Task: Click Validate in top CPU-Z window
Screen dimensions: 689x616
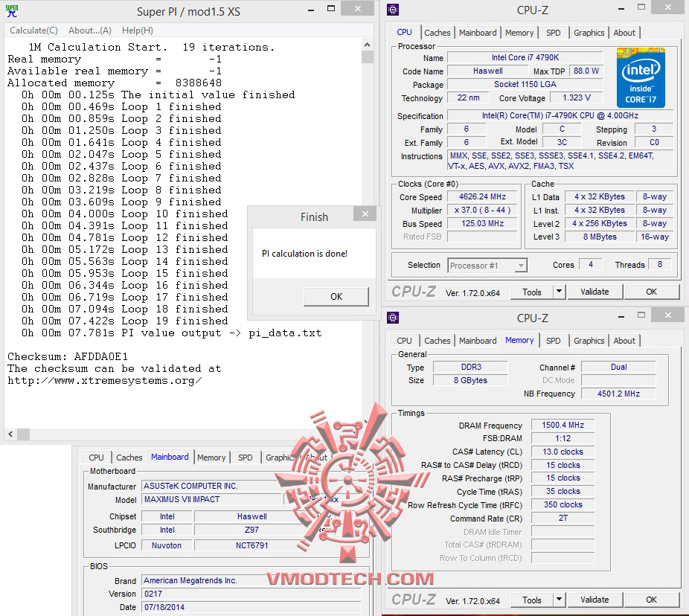Action: coord(595,292)
